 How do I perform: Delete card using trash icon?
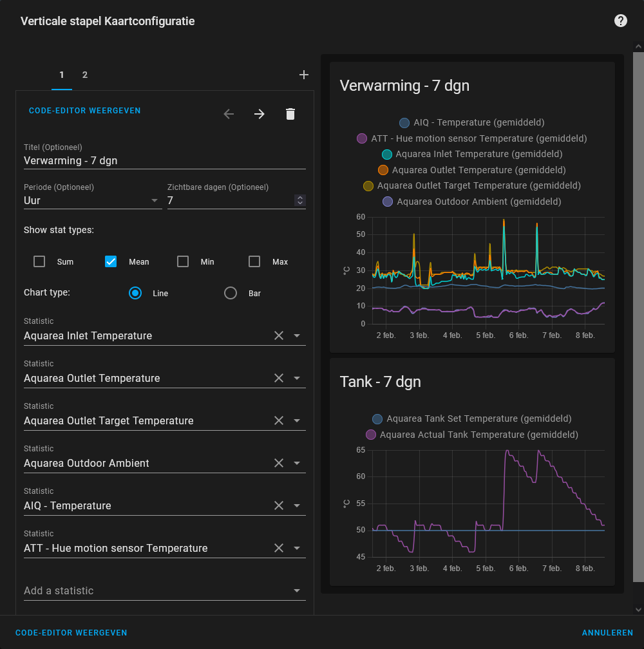[290, 114]
